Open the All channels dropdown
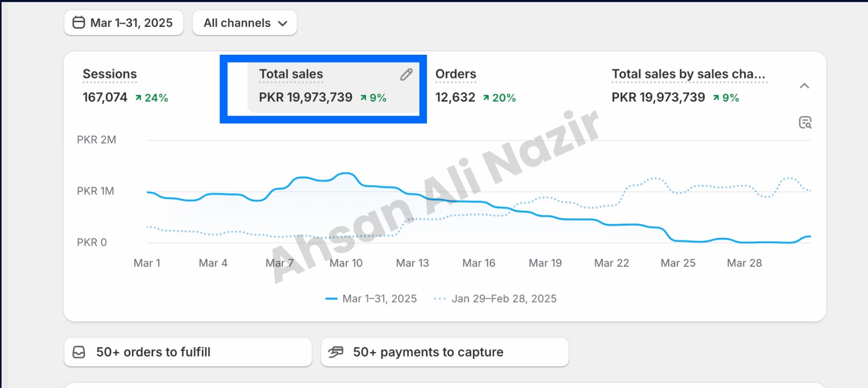This screenshot has height=388, width=868. tap(245, 23)
